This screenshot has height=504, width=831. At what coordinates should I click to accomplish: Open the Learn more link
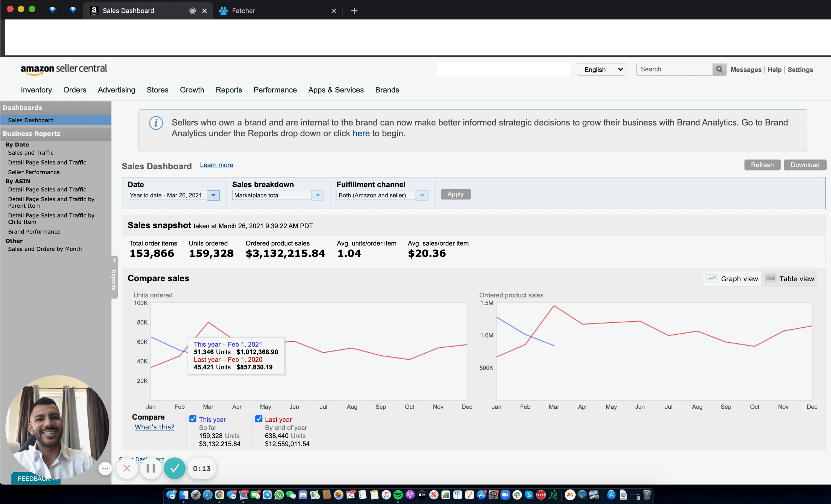[x=216, y=165]
